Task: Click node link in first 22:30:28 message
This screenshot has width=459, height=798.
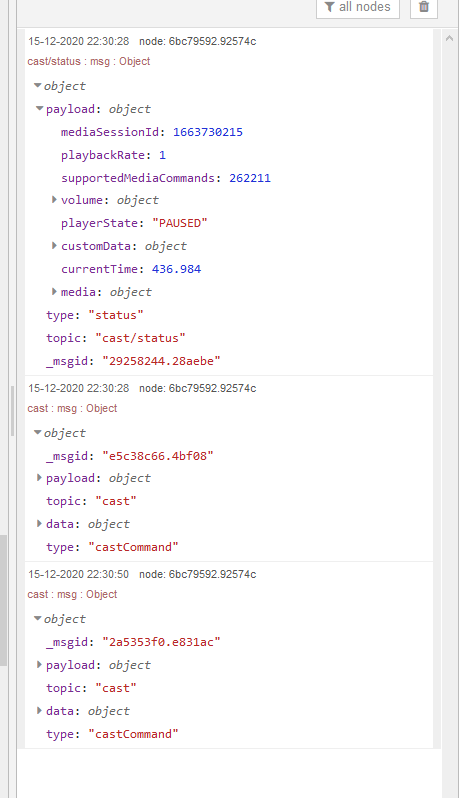Action: 197,41
